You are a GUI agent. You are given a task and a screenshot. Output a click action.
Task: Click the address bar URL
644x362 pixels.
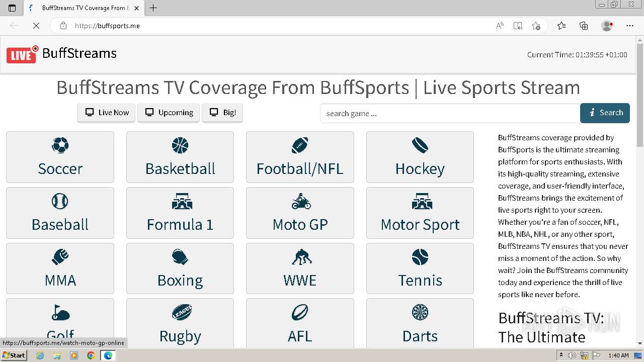(107, 26)
